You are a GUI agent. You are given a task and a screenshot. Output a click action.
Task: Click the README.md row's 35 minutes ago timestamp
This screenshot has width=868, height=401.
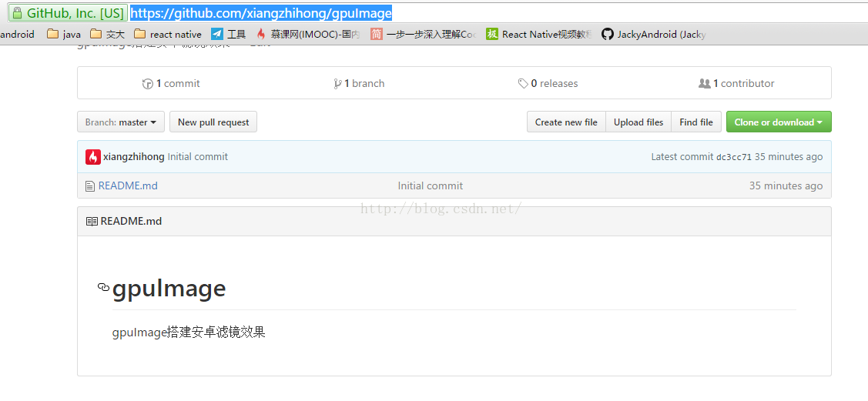pyautogui.click(x=786, y=185)
